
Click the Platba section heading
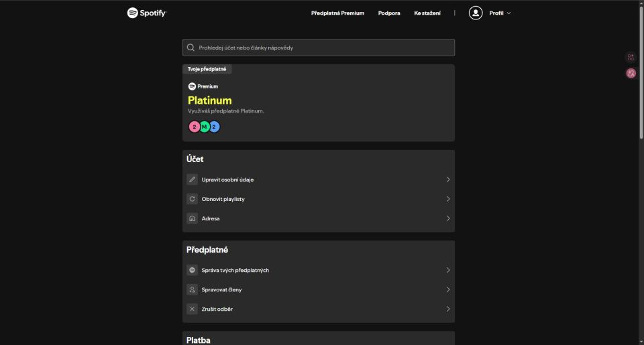click(198, 340)
